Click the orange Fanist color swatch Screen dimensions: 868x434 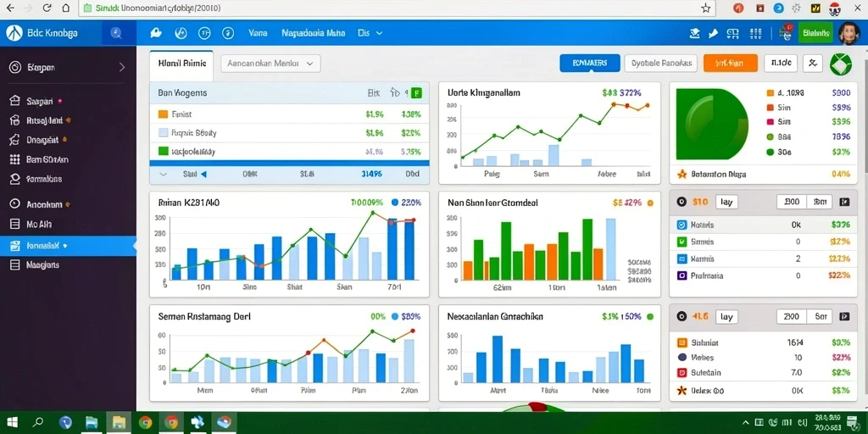pyautogui.click(x=163, y=114)
